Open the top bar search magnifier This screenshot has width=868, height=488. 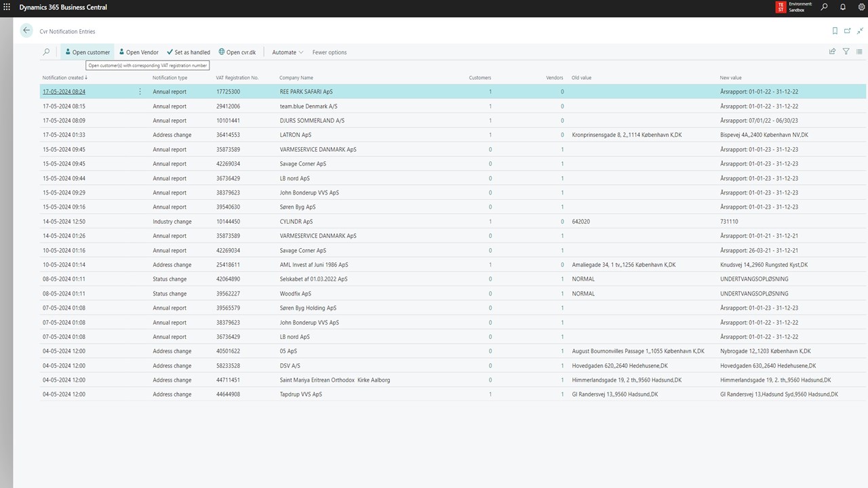point(824,7)
